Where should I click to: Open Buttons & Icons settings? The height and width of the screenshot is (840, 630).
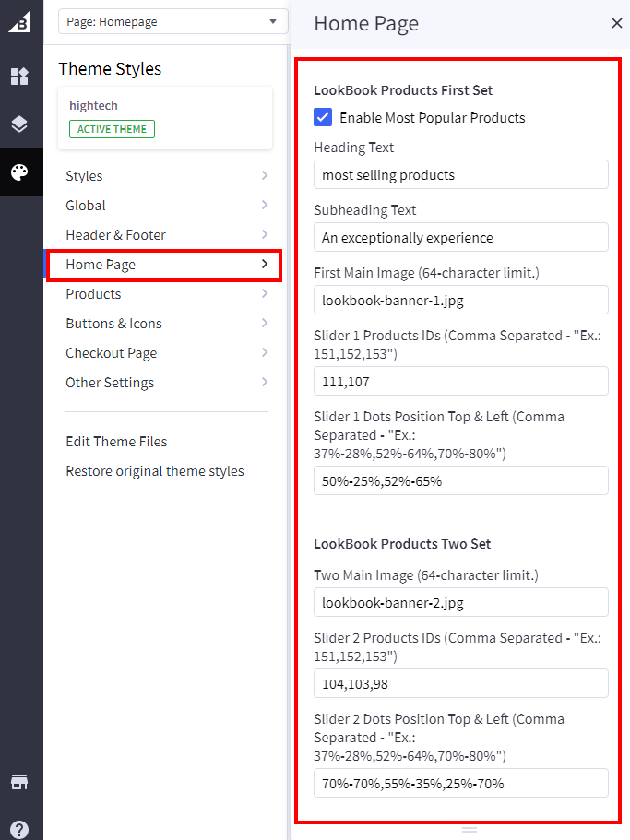pyautogui.click(x=166, y=324)
